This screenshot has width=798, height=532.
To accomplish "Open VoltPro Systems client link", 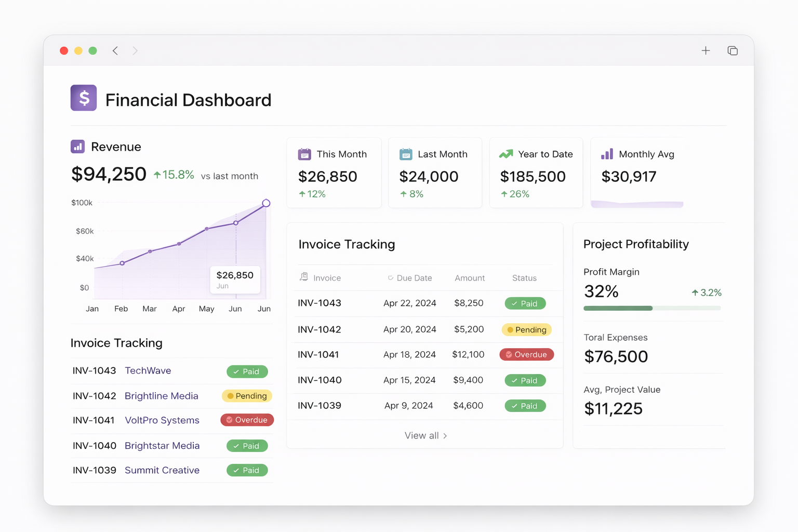I will (162, 420).
